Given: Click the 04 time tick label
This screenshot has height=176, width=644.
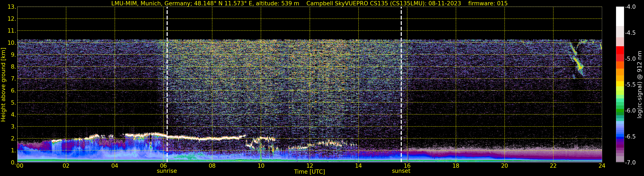Looking at the screenshot, I should pyautogui.click(x=115, y=166).
